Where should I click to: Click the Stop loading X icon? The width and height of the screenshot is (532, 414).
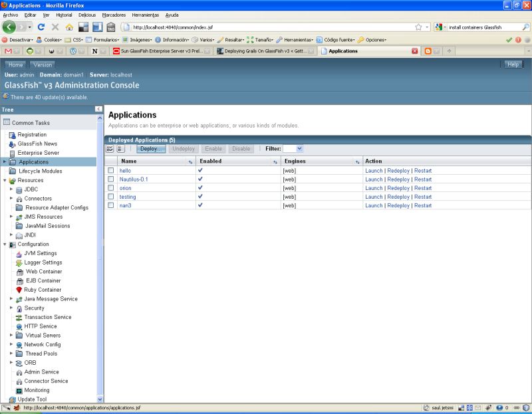coord(55,27)
